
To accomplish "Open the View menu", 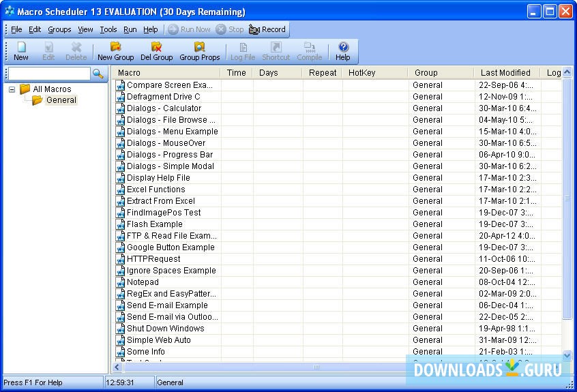I will click(85, 29).
